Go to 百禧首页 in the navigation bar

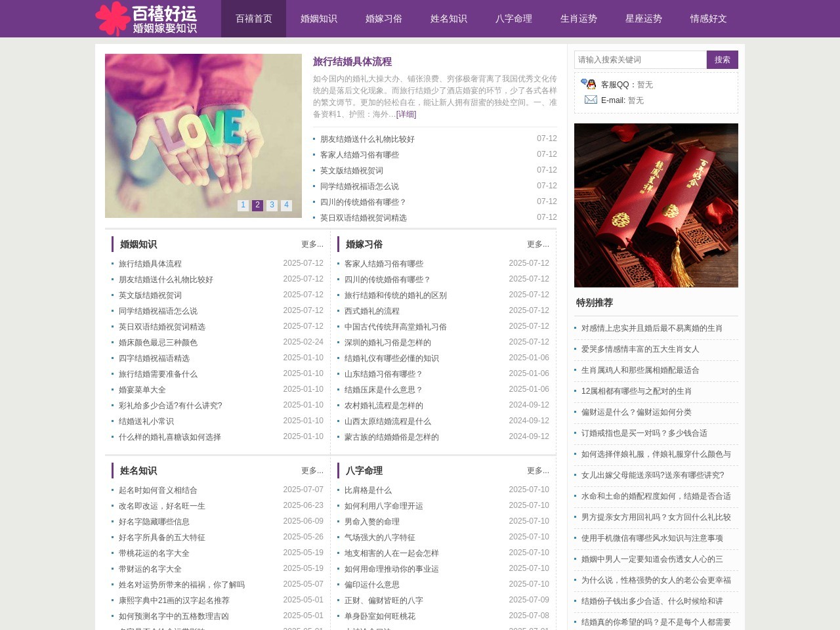click(253, 19)
